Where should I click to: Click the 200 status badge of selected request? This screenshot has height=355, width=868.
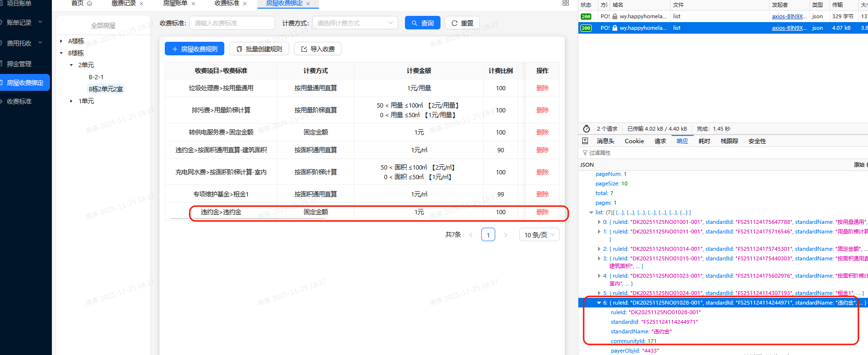(x=586, y=28)
